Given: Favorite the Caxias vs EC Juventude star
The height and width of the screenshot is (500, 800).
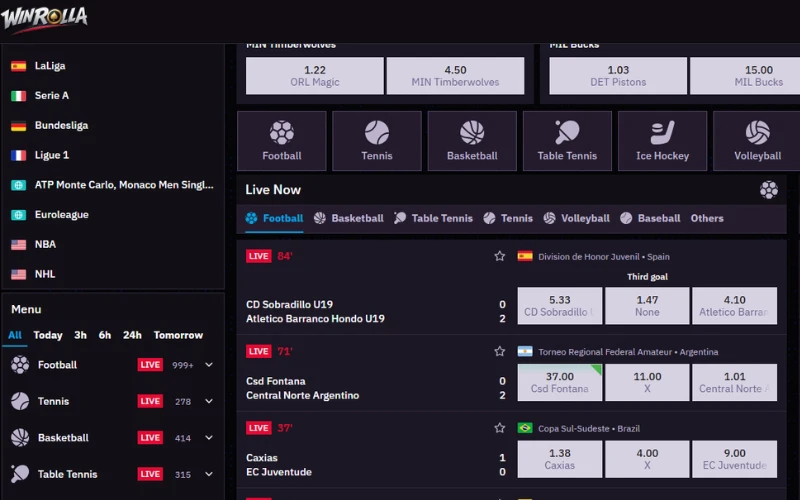Looking at the screenshot, I should 499,428.
